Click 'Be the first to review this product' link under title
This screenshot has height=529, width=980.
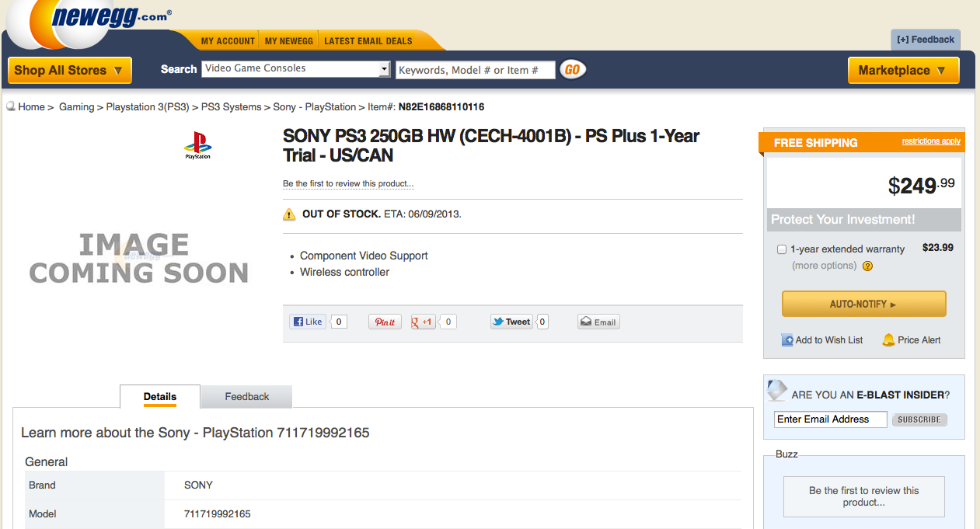coord(348,184)
